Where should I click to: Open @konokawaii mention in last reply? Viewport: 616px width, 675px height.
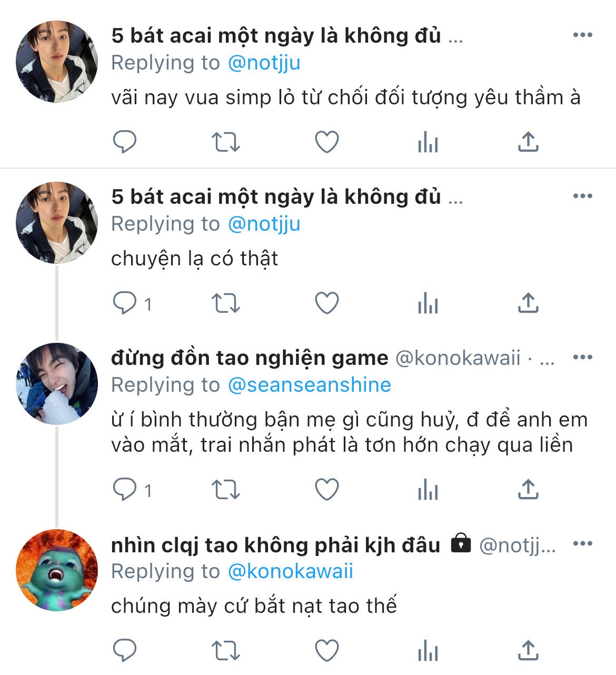[x=290, y=571]
